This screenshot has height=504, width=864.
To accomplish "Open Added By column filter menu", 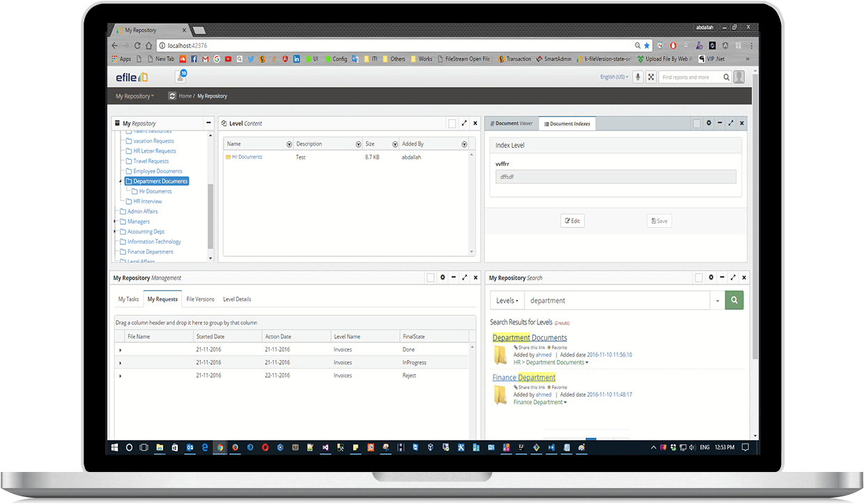I will [x=464, y=144].
